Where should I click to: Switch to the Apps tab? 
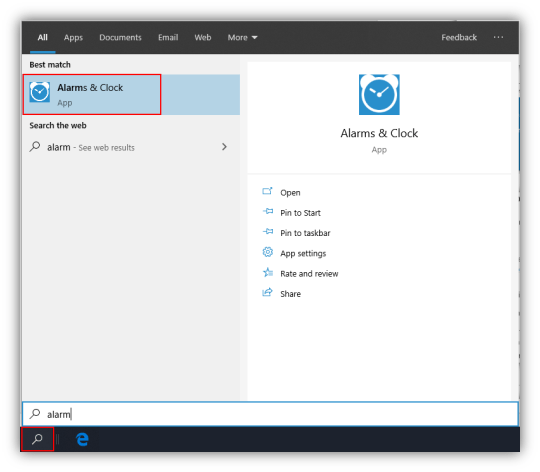pyautogui.click(x=73, y=38)
